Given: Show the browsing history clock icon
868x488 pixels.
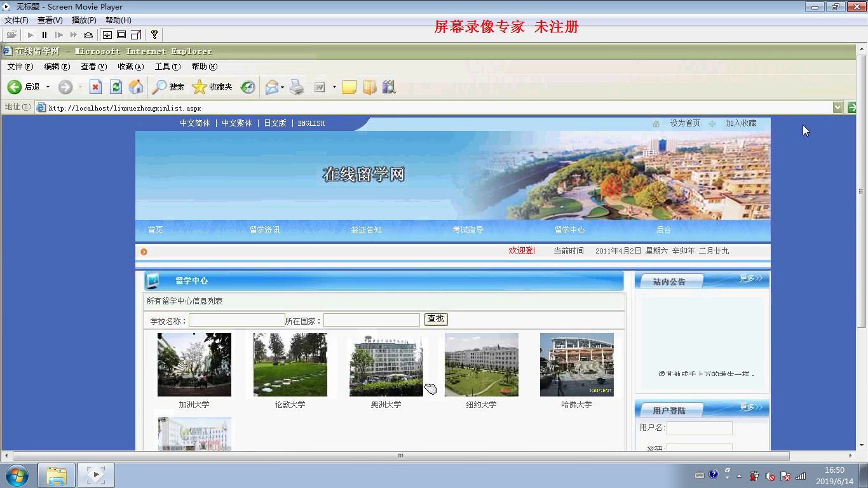Looking at the screenshot, I should click(248, 87).
